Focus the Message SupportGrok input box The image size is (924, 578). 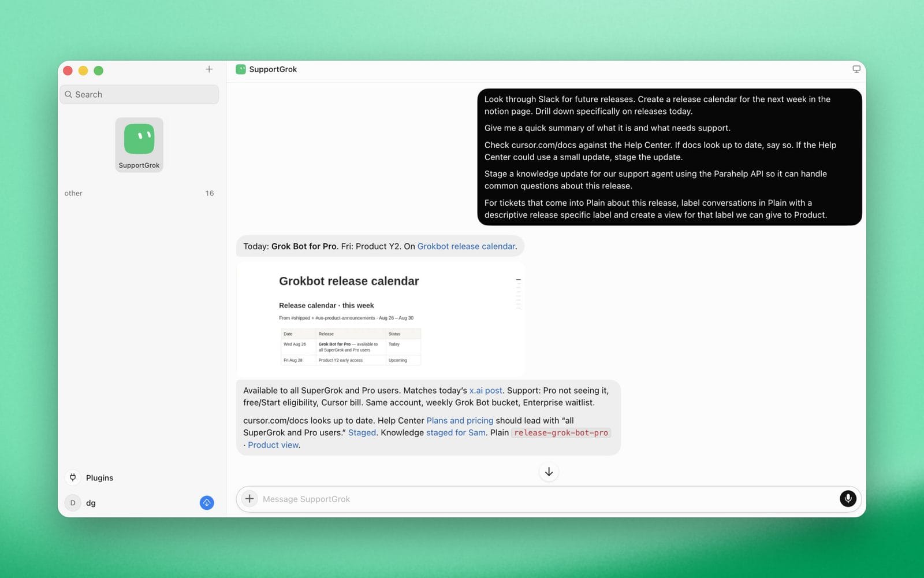[549, 499]
